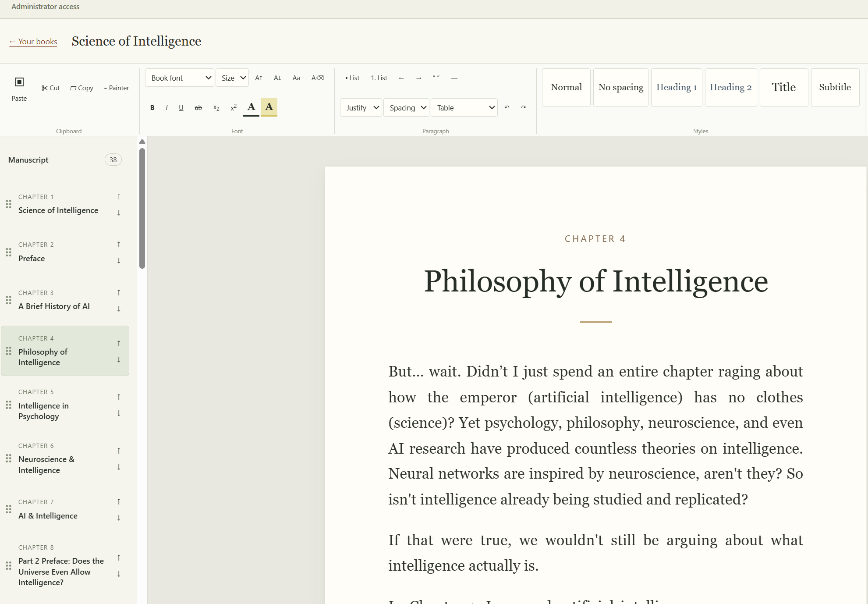This screenshot has height=604, width=868.
Task: Open the Justify alignment dropdown
Action: tap(361, 108)
